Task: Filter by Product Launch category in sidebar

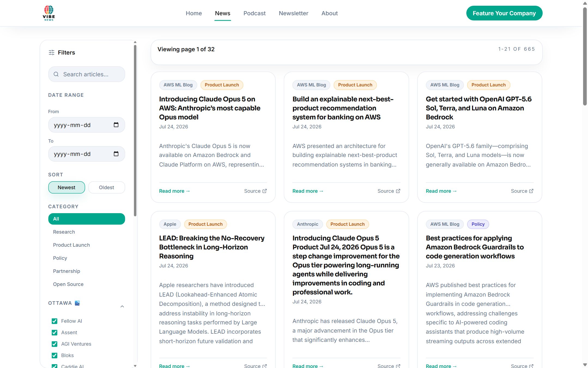Action: 87,245
